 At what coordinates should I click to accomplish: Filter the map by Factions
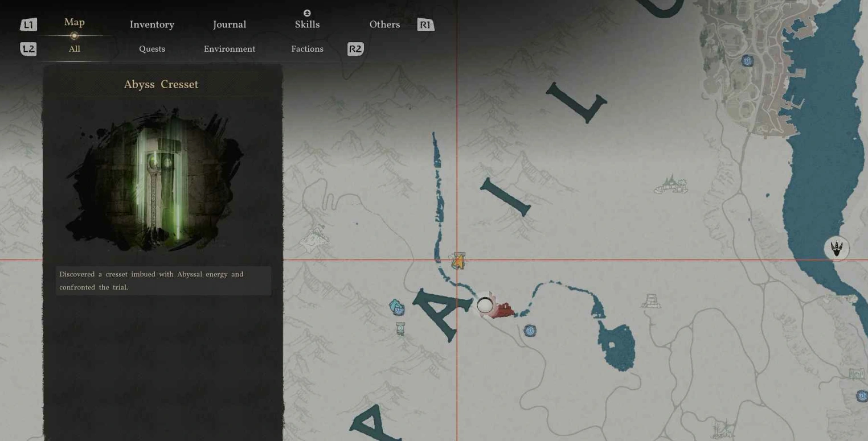tap(307, 49)
